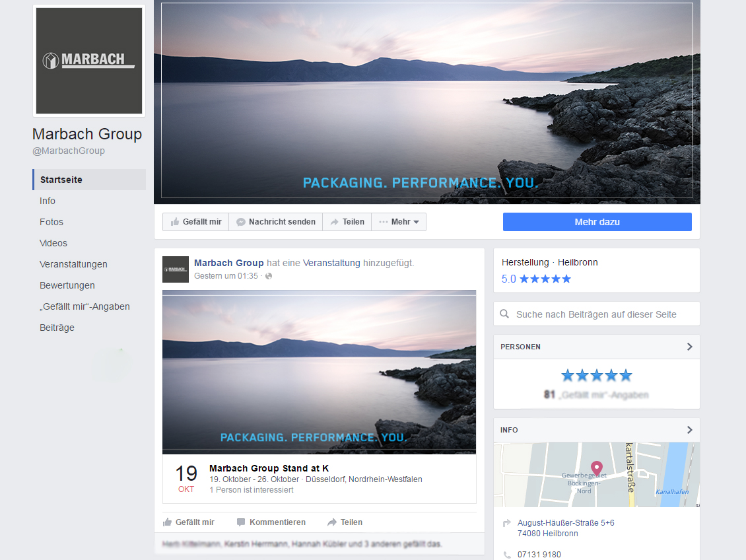Open „Gefällt mir“-Angaben in sidebar
The width and height of the screenshot is (746, 560).
[x=85, y=306]
